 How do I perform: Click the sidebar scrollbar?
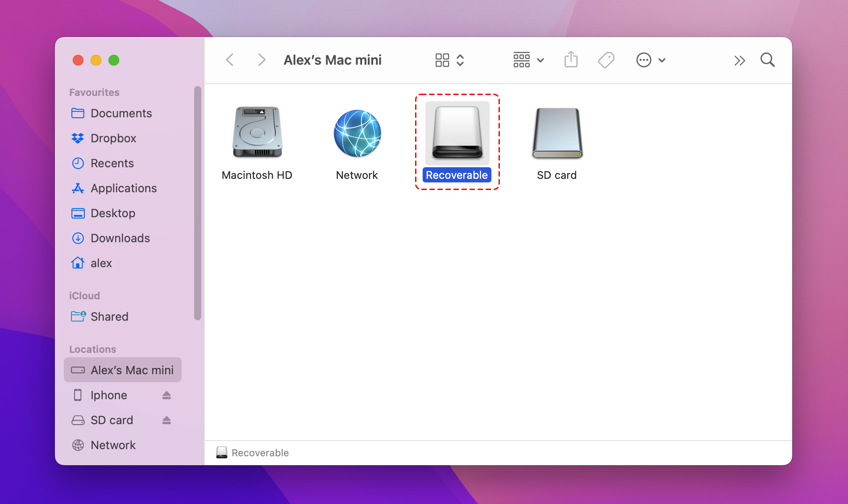coord(198,203)
